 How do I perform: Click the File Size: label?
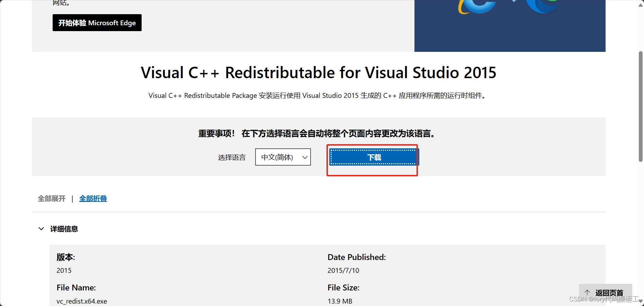point(343,288)
